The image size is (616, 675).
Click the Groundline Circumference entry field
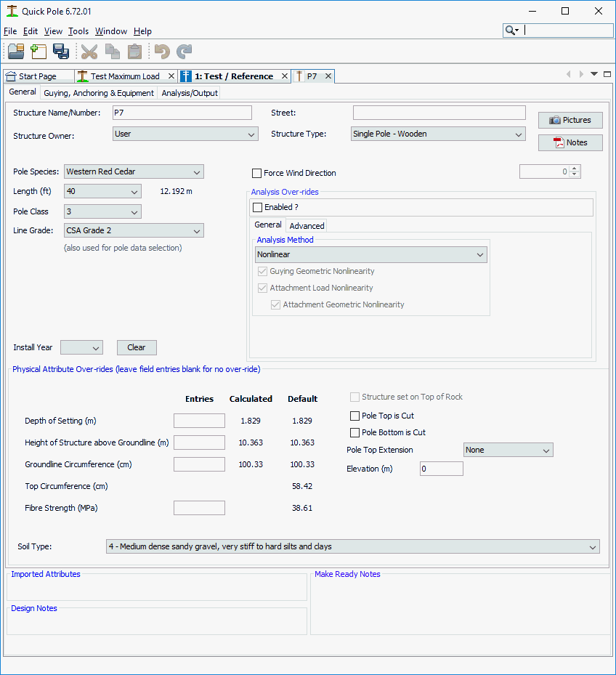(x=199, y=464)
